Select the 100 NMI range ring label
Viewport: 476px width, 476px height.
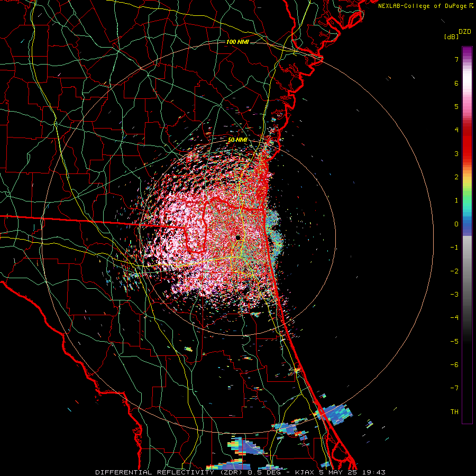point(237,42)
